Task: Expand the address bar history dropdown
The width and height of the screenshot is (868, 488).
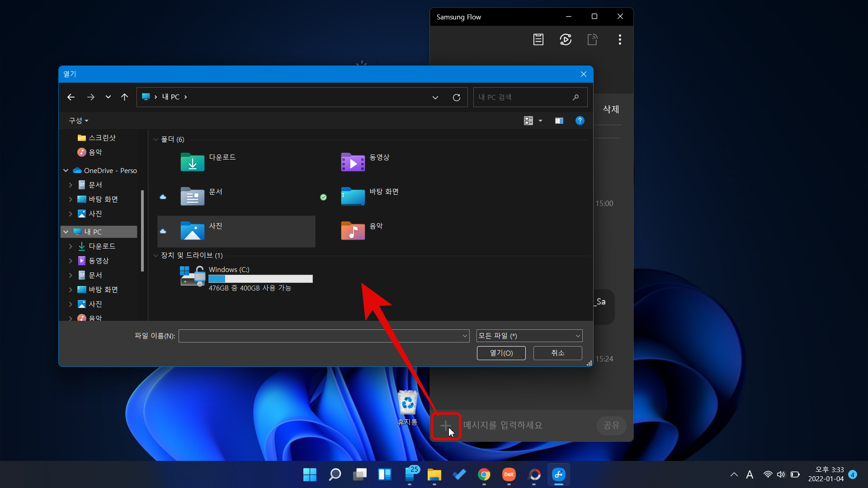Action: (435, 97)
